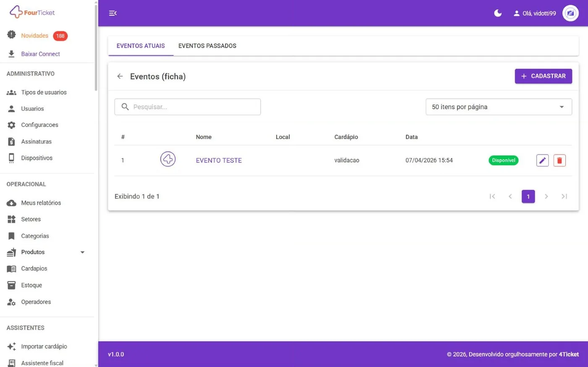The width and height of the screenshot is (588, 367).
Task: Open Baixar Connect download link
Action: coord(40,54)
